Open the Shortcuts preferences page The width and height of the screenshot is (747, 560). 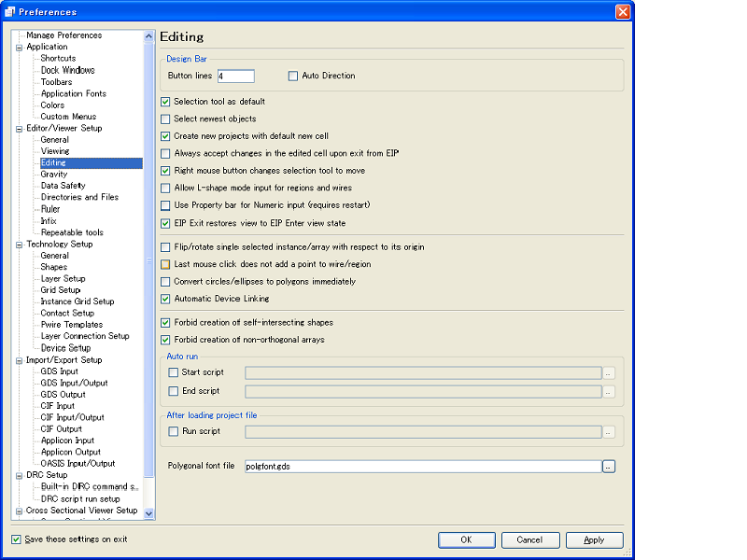pos(58,59)
